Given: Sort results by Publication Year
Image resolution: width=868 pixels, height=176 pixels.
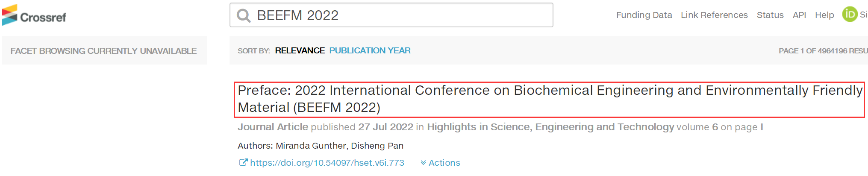Looking at the screenshot, I should (370, 50).
